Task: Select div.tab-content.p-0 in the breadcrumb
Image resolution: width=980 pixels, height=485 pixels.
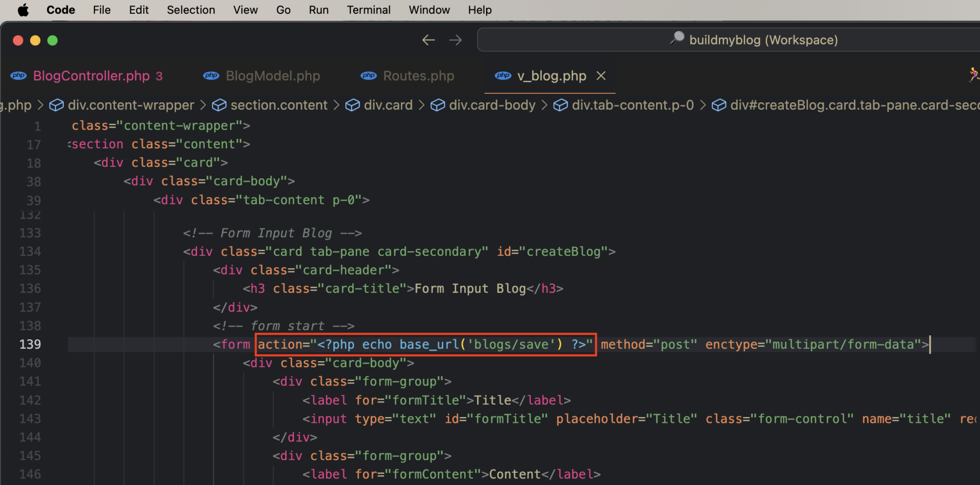Action: pos(624,105)
